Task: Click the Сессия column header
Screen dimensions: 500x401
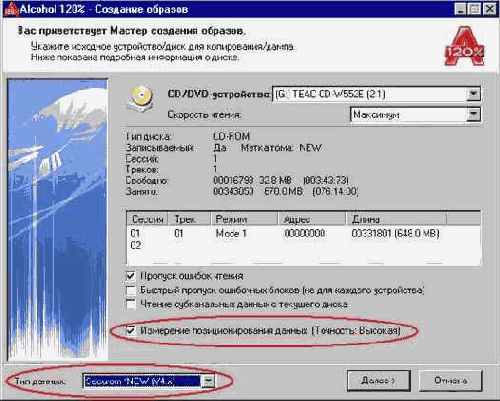Action: coord(147,219)
